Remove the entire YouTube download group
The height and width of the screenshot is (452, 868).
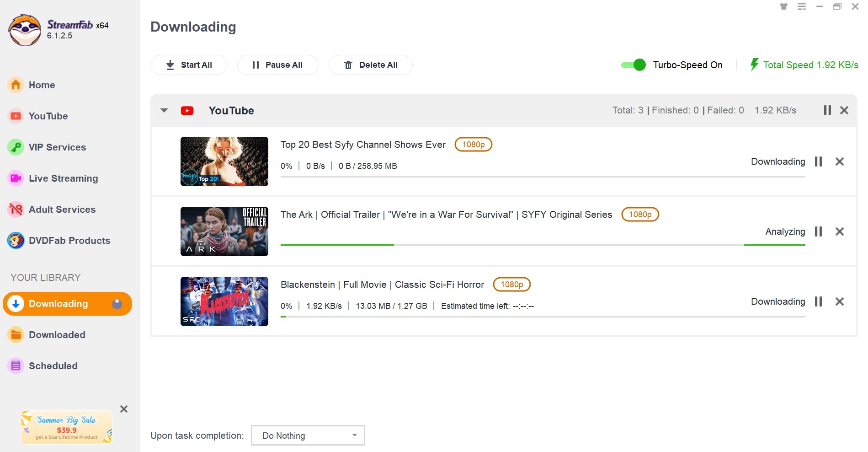[844, 110]
